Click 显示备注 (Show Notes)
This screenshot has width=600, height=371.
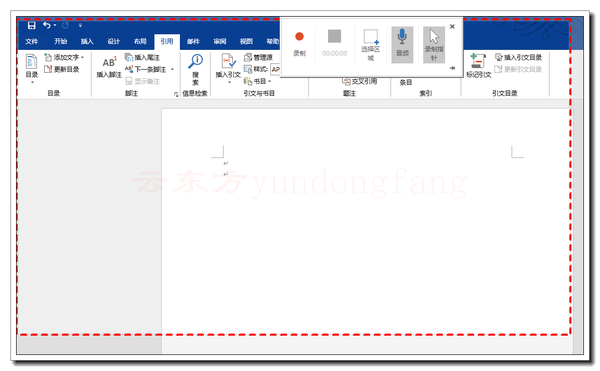(x=142, y=81)
